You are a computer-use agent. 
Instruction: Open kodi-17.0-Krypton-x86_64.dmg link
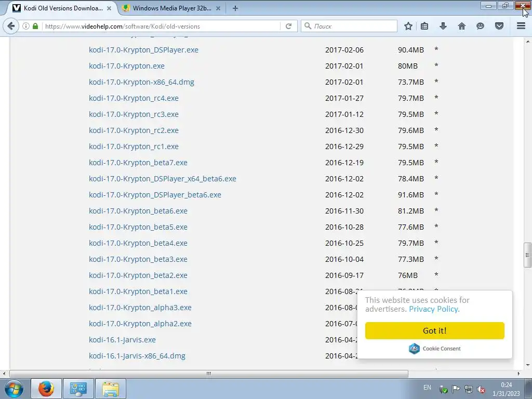pyautogui.click(x=141, y=82)
